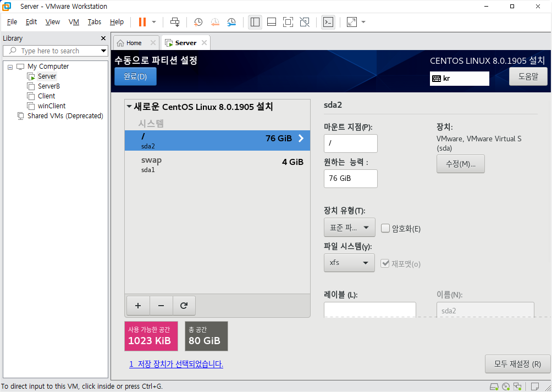The height and width of the screenshot is (392, 552).
Task: Collapse the My Computer tree node
Action: tap(10, 67)
